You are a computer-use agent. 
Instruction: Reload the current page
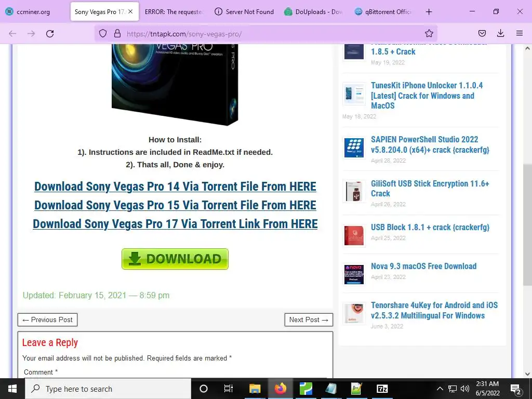[50, 34]
